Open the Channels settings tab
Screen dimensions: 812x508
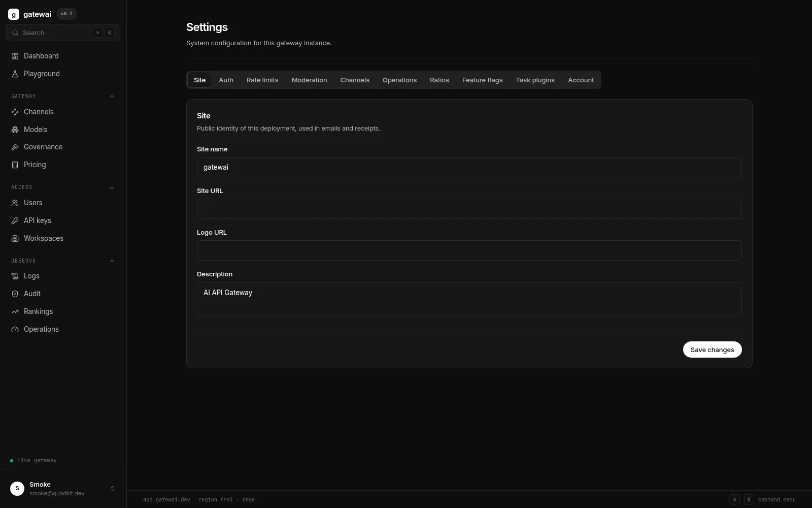point(355,80)
